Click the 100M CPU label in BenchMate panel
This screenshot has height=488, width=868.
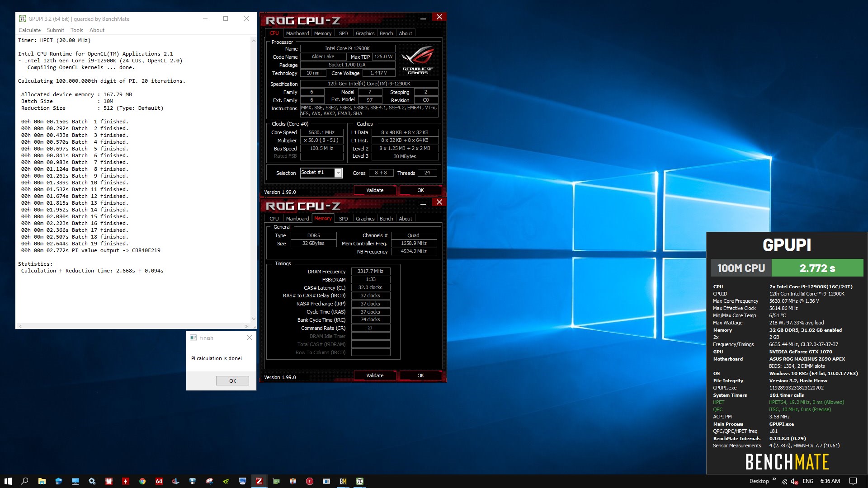pyautogui.click(x=741, y=268)
